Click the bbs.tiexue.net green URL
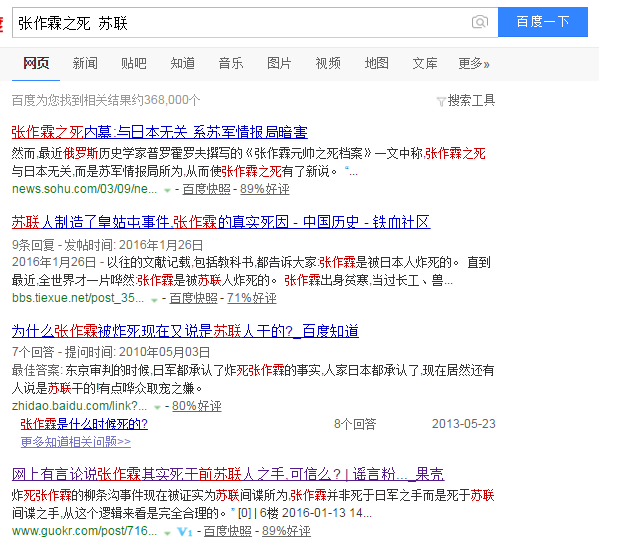627x545 pixels. click(x=78, y=298)
